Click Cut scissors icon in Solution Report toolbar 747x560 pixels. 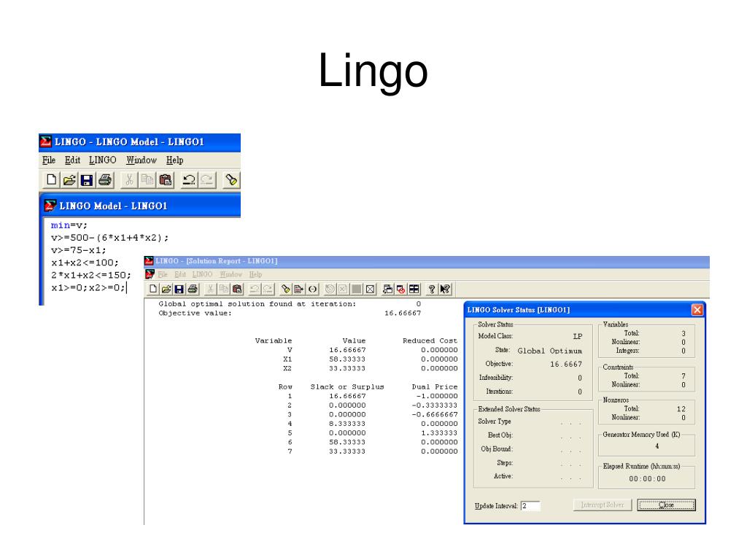[x=210, y=289]
